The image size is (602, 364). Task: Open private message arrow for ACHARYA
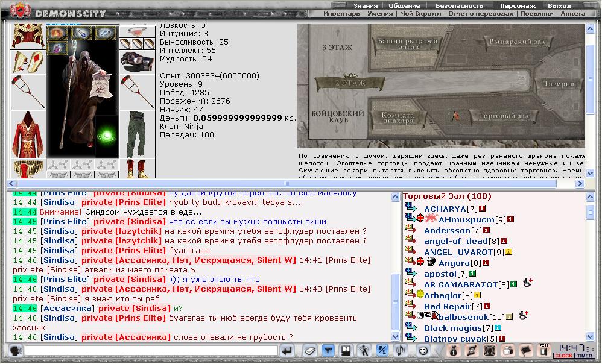pyautogui.click(x=410, y=208)
